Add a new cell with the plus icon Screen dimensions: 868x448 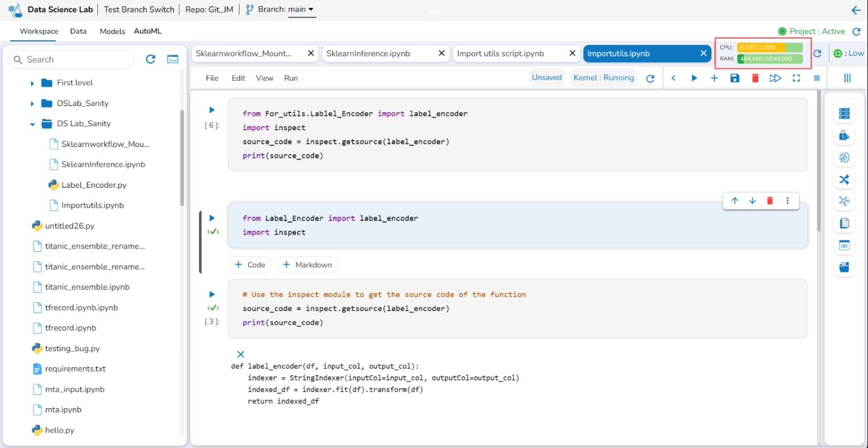[714, 78]
